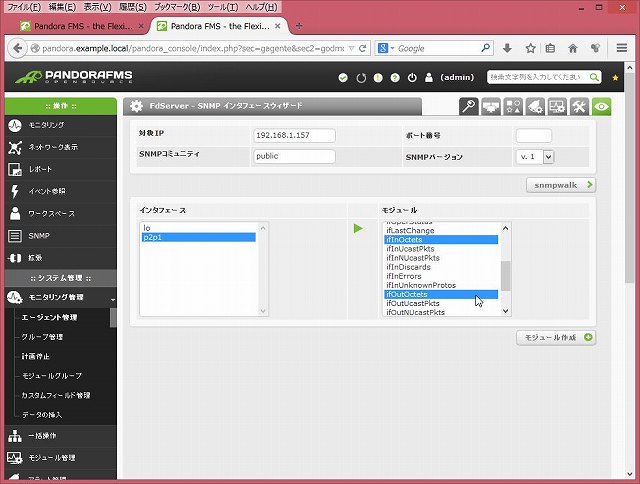Click module list scroll down arrow
This screenshot has height=484, width=640.
pyautogui.click(x=505, y=311)
